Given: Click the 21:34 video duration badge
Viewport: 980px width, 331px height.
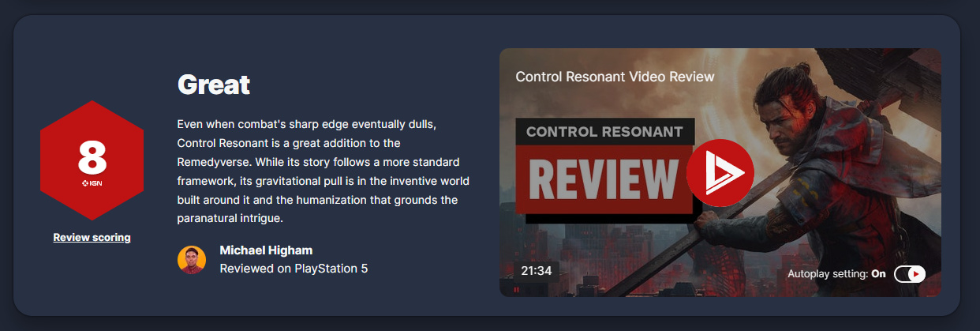Looking at the screenshot, I should pos(536,271).
